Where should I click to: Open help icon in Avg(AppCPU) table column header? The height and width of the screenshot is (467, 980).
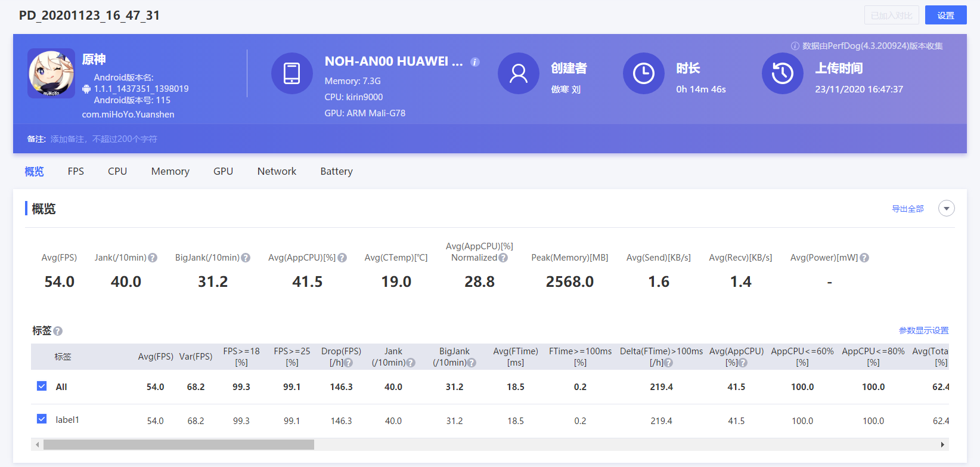[x=743, y=363]
